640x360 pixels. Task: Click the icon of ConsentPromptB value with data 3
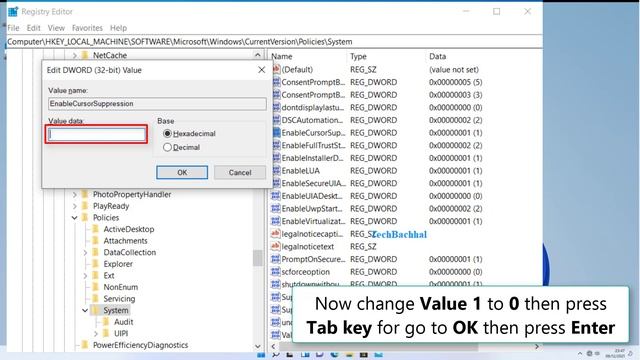(276, 95)
